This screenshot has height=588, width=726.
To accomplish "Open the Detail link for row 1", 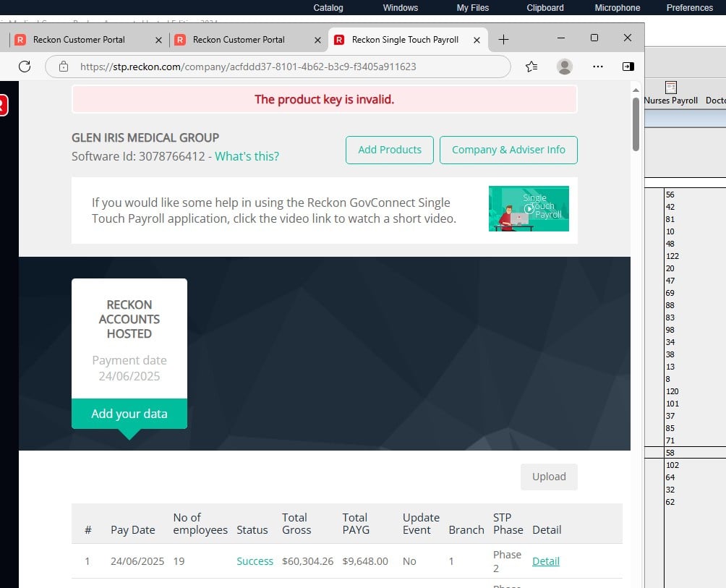I will [x=546, y=561].
